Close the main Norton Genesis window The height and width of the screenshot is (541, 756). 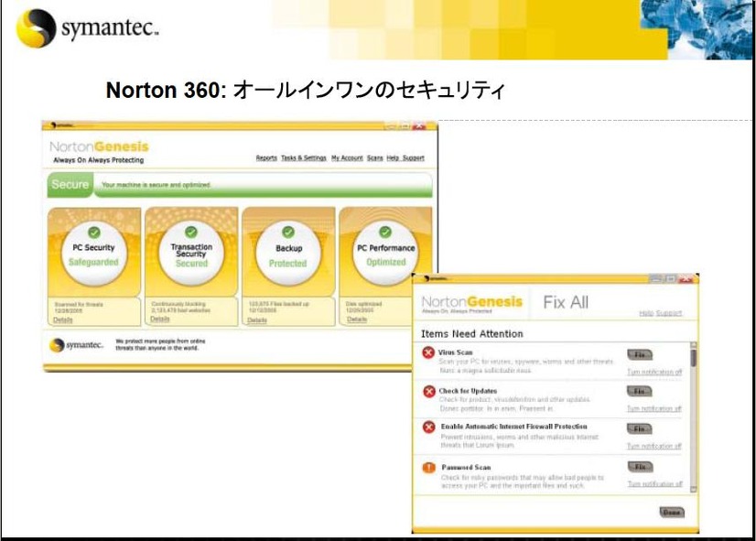(419, 125)
